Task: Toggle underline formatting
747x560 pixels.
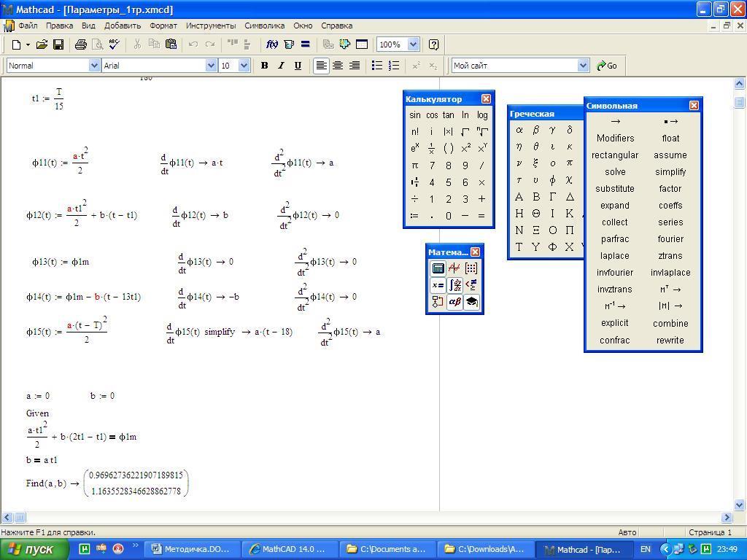Action: pos(298,66)
